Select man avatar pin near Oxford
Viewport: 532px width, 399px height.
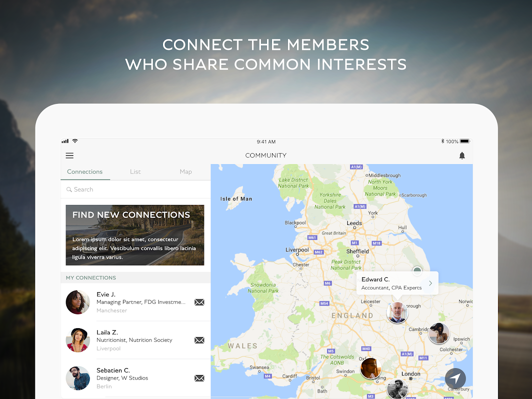click(371, 369)
